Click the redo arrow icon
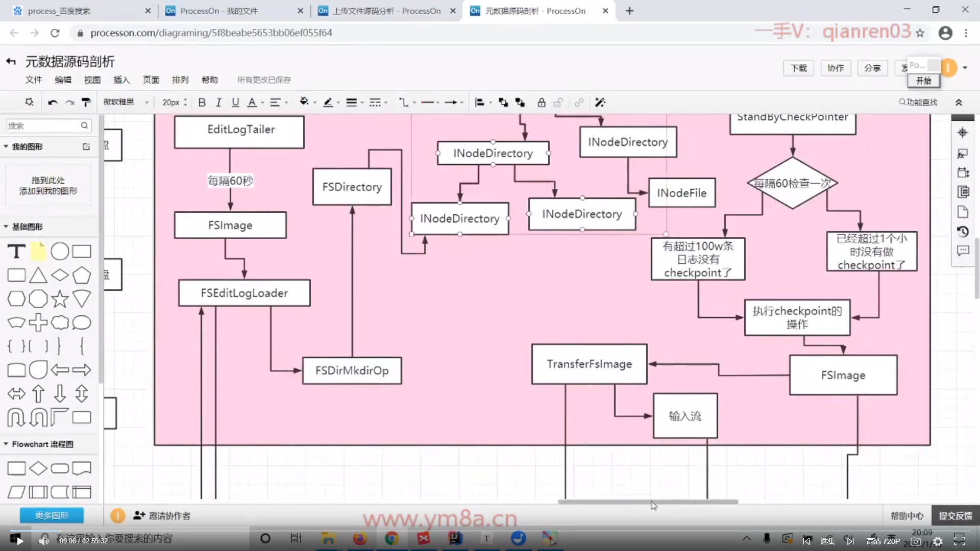This screenshot has width=980, height=551. click(69, 103)
